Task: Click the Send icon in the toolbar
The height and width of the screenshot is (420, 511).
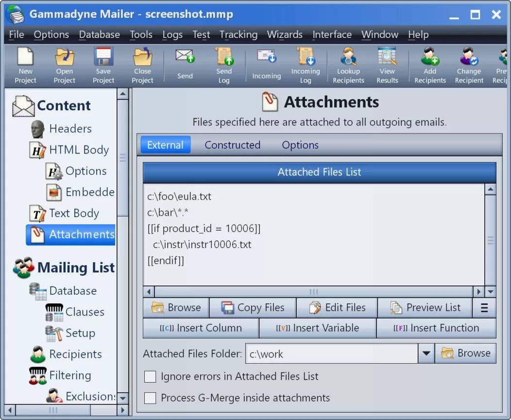Action: tap(185, 61)
